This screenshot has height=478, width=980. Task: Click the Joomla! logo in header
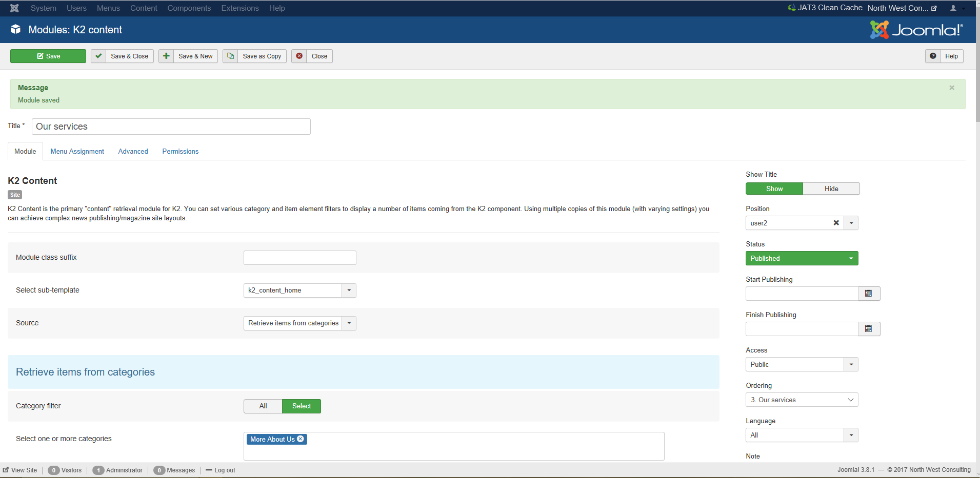[916, 30]
